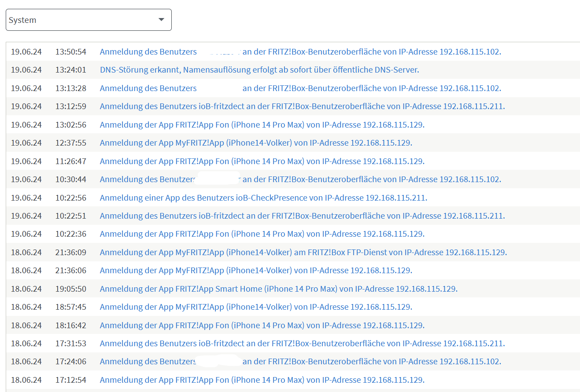The image size is (580, 392).
Task: Click the System dropdown arrow
Action: coord(161,19)
